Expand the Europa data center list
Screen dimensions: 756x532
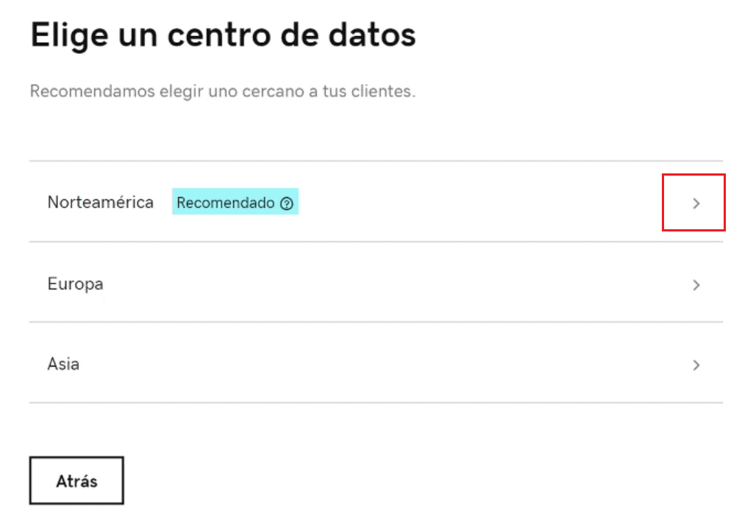pyautogui.click(x=696, y=285)
